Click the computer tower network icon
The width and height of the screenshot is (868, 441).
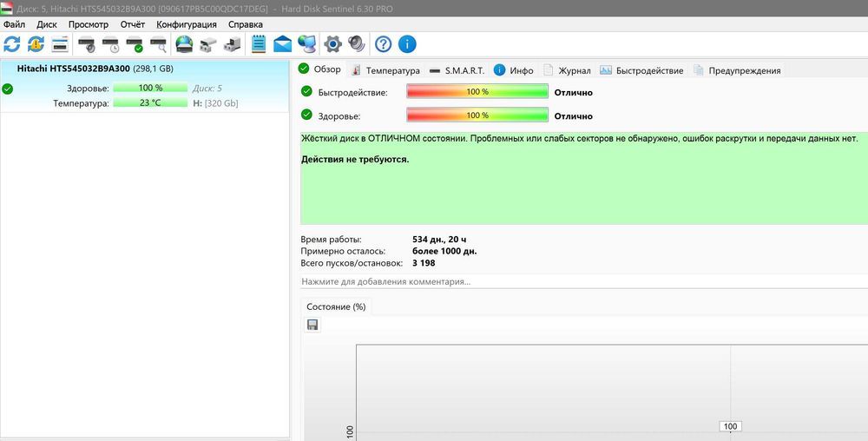(233, 44)
